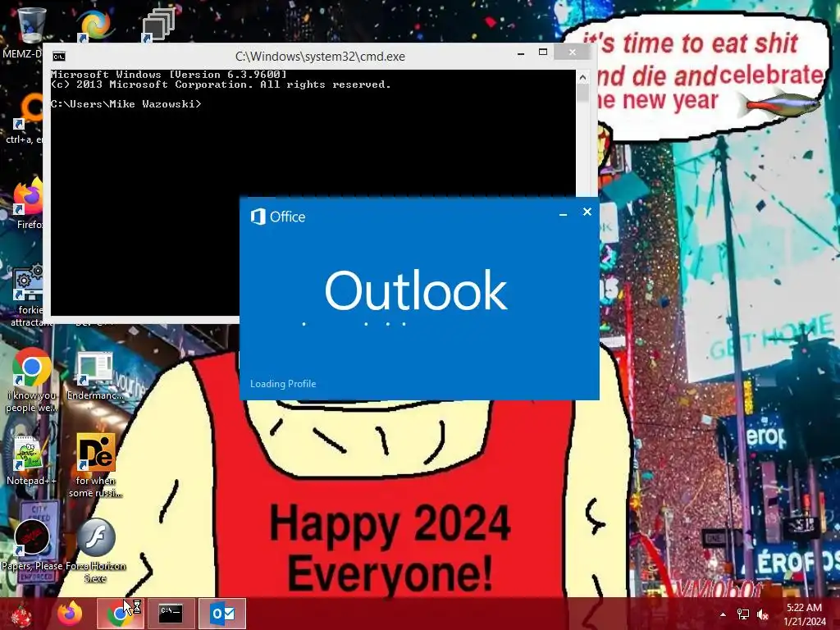
Task: Minimize the cmd.exe window
Action: [x=521, y=53]
